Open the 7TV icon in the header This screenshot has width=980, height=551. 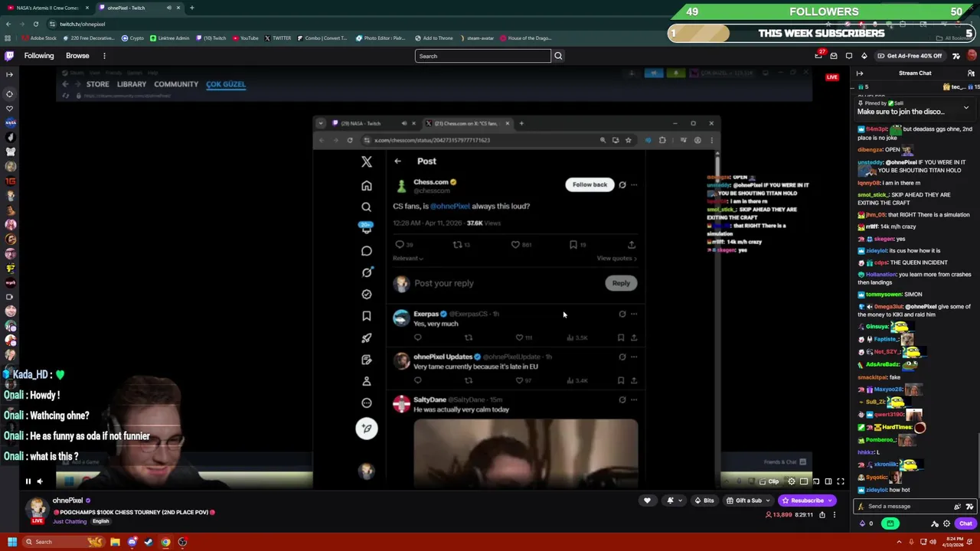point(956,56)
